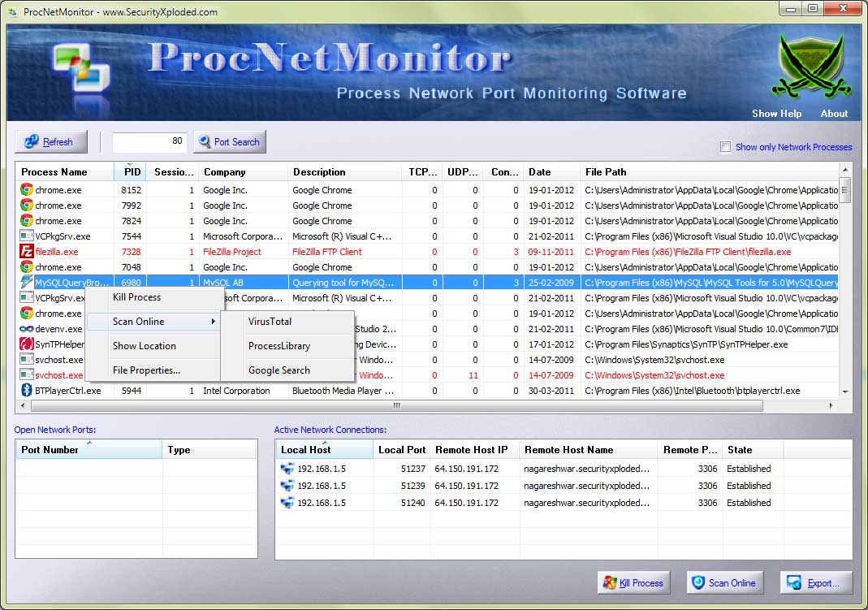Select Kill Process in the context menu
This screenshot has width=868, height=610.
pyautogui.click(x=136, y=297)
